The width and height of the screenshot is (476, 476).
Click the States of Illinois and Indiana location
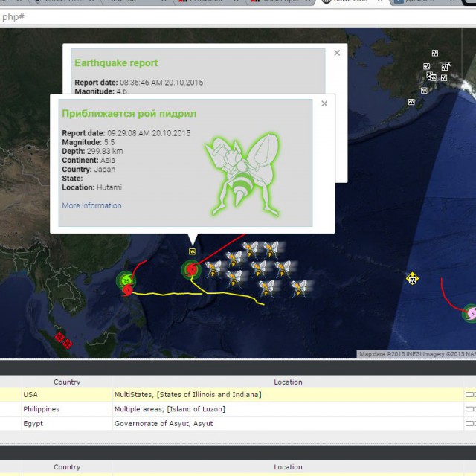coord(288,395)
